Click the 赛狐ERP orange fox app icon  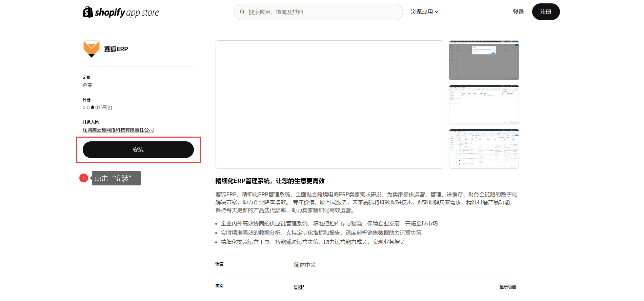(x=92, y=49)
